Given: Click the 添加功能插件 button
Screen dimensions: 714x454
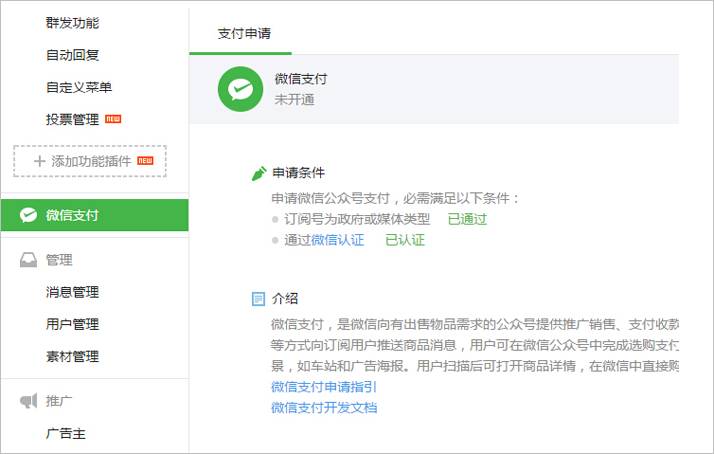Looking at the screenshot, I should tap(90, 161).
